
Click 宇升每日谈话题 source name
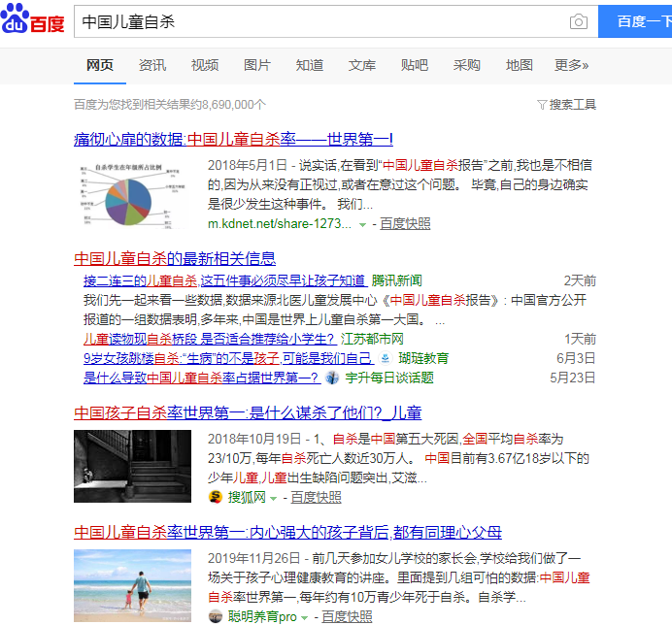[389, 378]
